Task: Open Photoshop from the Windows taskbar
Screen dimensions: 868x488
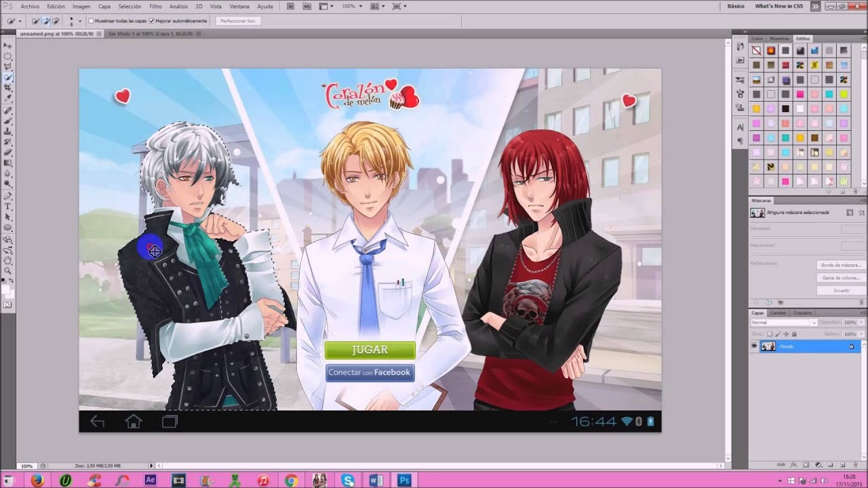Action: [x=404, y=480]
